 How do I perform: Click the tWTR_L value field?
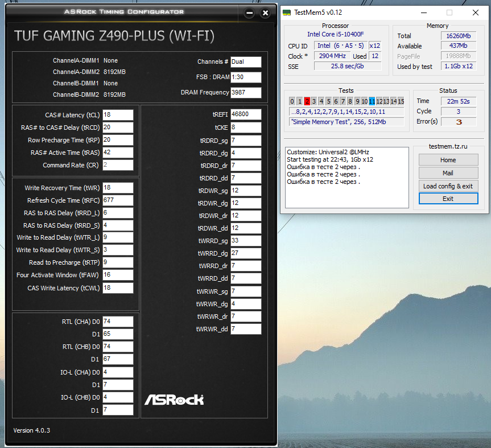pyautogui.click(x=118, y=237)
